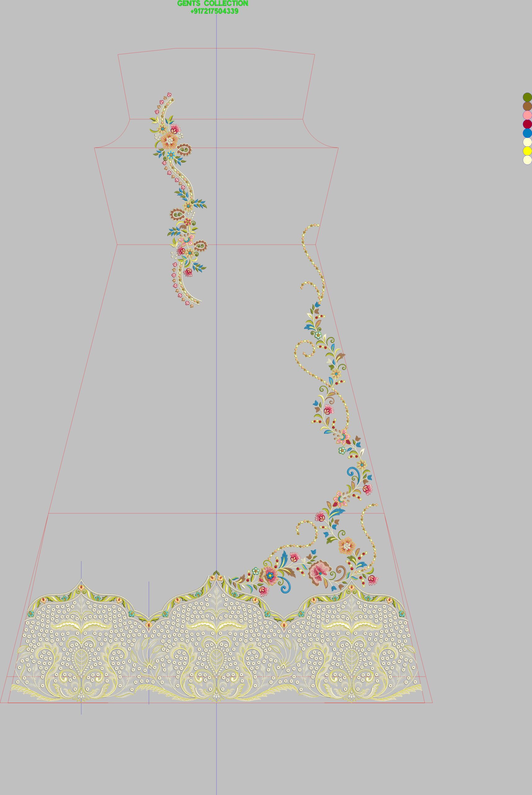Image resolution: width=532 pixels, height=795 pixels.
Task: Select the olive green thread color swatch
Action: pyautogui.click(x=527, y=98)
